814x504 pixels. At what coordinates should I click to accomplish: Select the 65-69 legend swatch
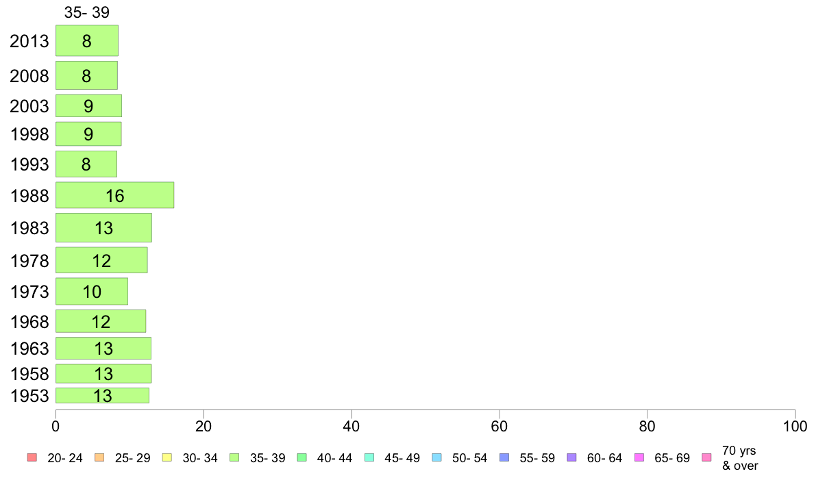[639, 457]
